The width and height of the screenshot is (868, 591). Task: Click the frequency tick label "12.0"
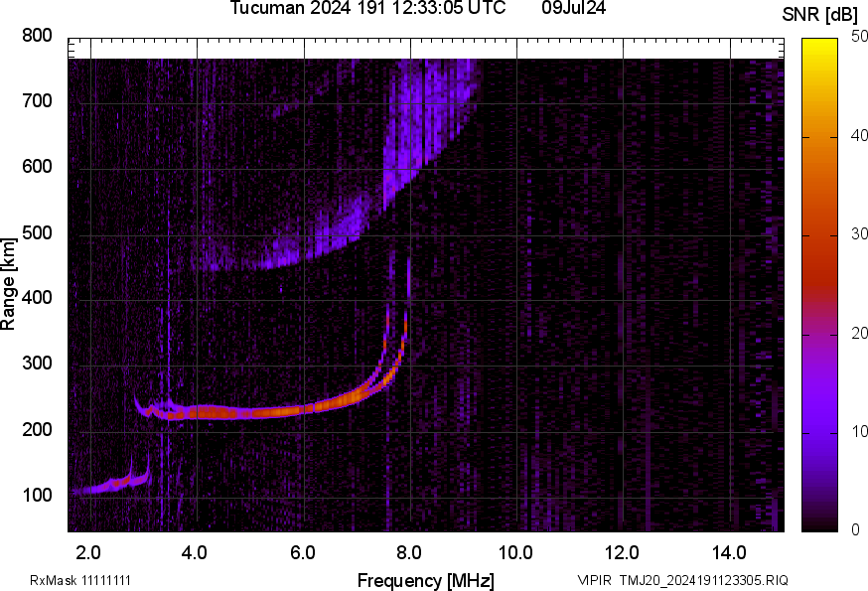[623, 552]
